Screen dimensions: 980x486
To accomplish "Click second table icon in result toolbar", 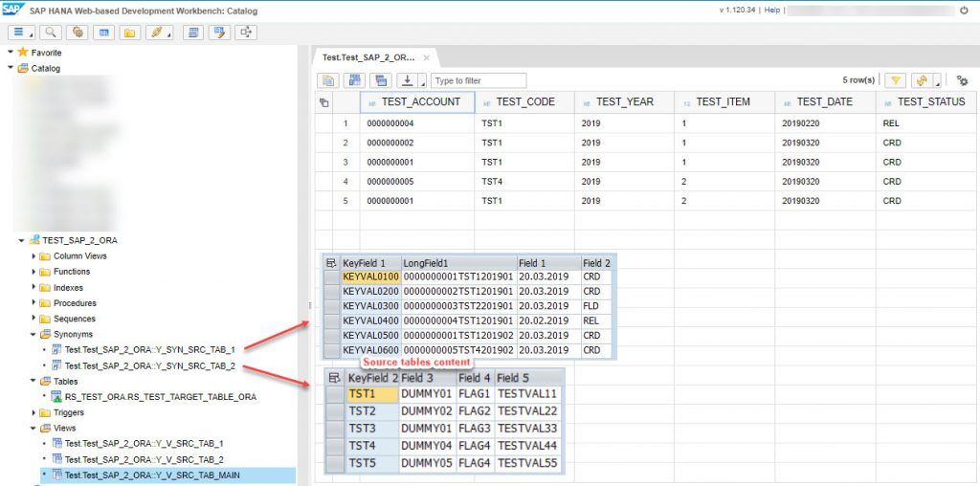I will (354, 80).
